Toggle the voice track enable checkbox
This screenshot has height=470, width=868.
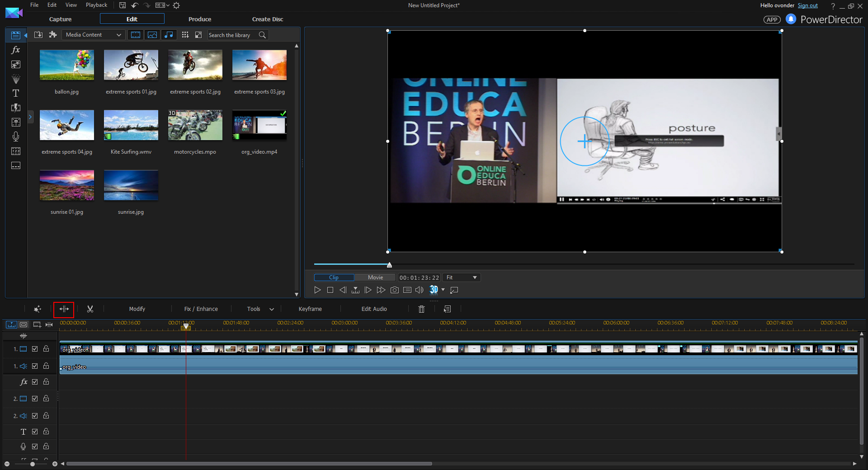click(x=35, y=446)
